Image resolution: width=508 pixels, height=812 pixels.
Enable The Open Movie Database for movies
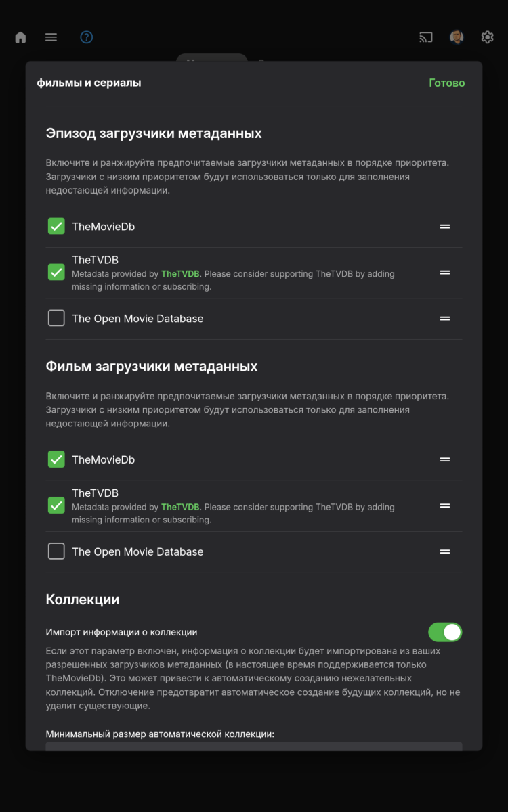coord(56,551)
